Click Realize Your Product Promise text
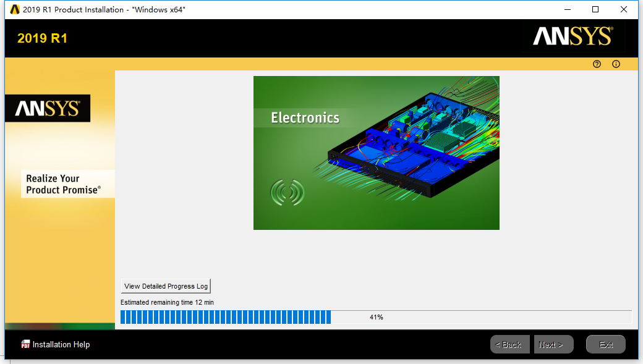This screenshot has height=364, width=643. click(x=63, y=184)
